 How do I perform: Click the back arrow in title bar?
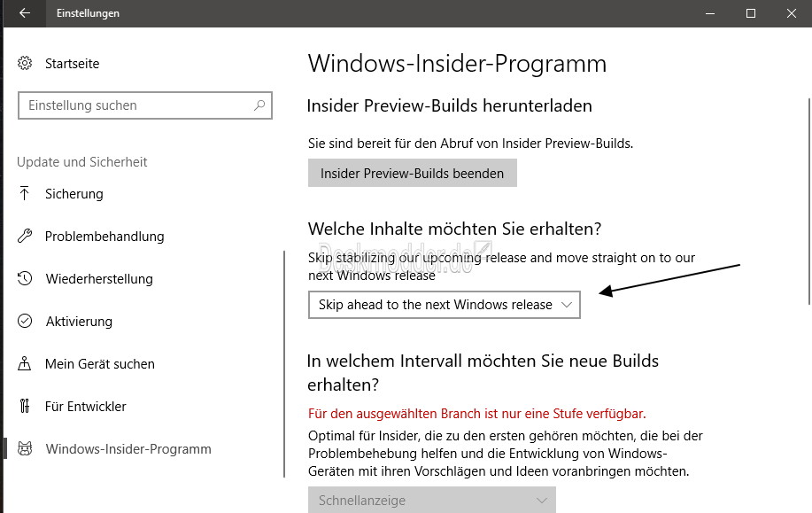24,13
